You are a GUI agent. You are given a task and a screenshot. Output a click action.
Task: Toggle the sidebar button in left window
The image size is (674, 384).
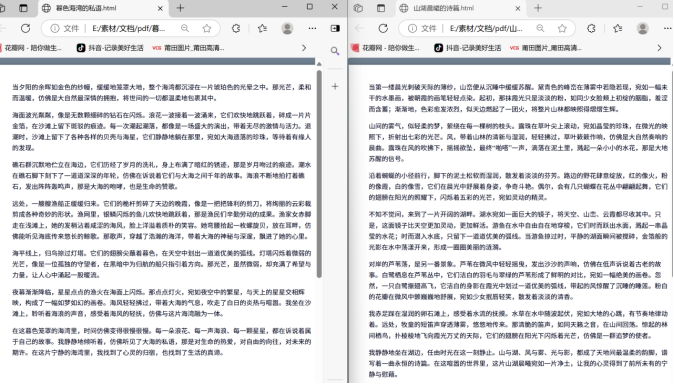(335, 28)
